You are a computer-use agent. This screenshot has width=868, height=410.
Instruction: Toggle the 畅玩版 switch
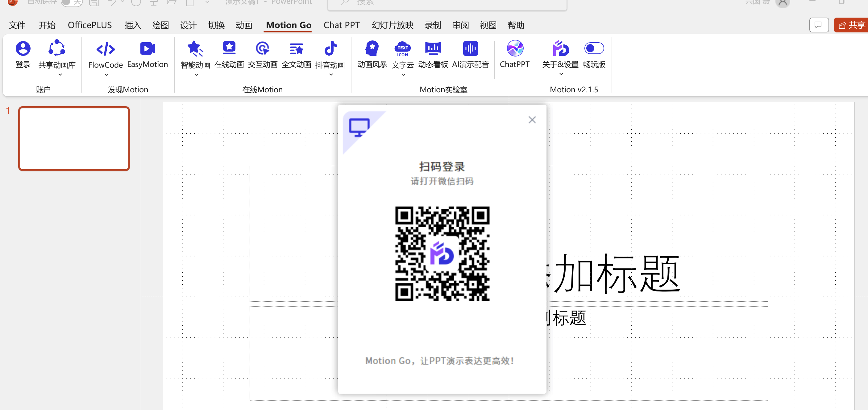coord(594,48)
